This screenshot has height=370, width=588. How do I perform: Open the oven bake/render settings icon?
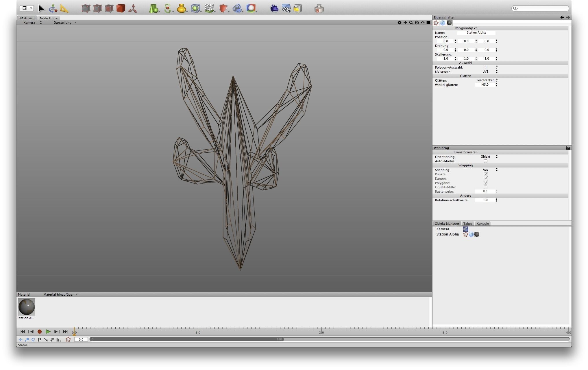297,8
